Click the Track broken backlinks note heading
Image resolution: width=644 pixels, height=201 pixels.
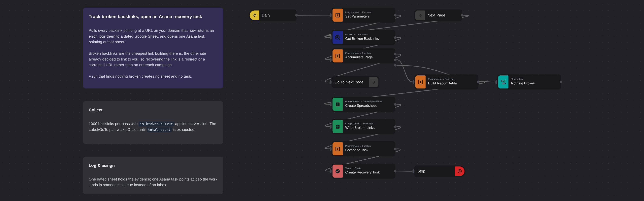click(145, 17)
